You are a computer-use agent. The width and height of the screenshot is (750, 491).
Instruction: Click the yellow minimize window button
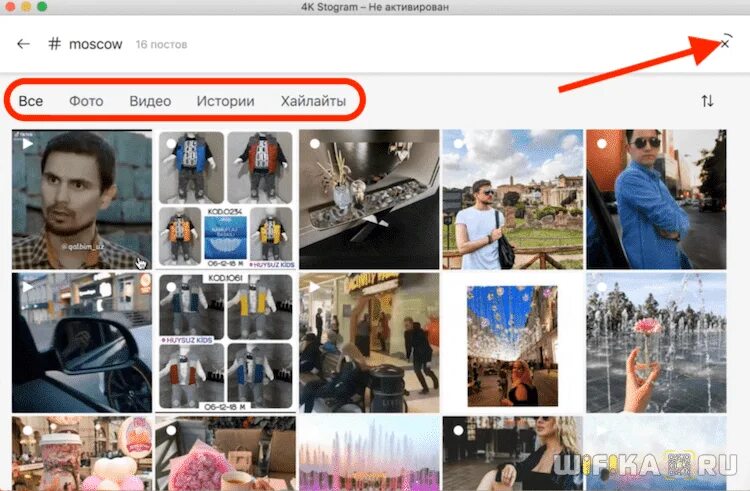point(26,6)
